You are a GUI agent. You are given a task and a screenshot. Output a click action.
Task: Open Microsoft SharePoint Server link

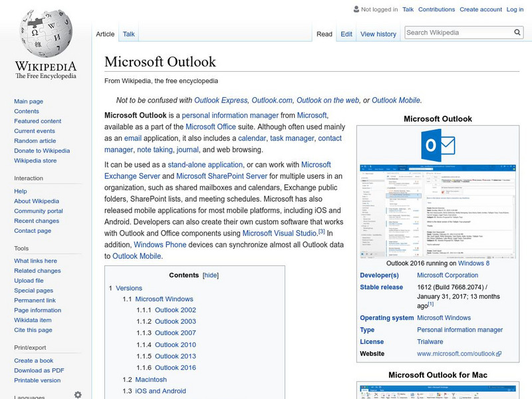pyautogui.click(x=221, y=176)
